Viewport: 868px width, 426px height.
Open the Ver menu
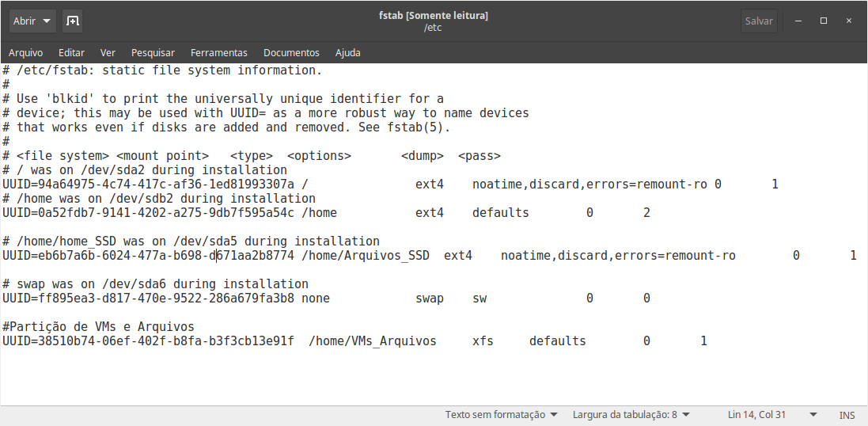tap(108, 52)
